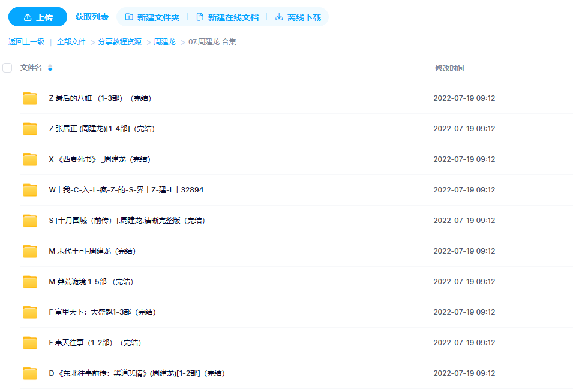Navigate to 全部文件 in breadcrumb
The height and width of the screenshot is (392, 573).
point(71,42)
